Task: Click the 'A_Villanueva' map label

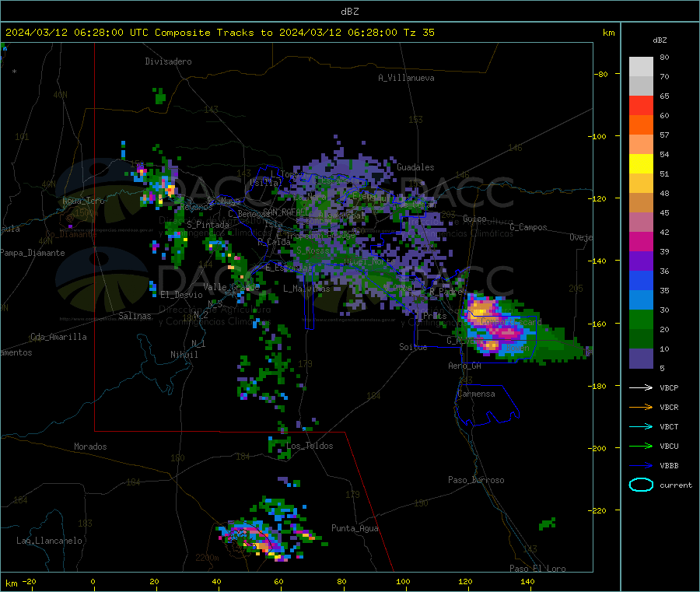Action: 406,78
